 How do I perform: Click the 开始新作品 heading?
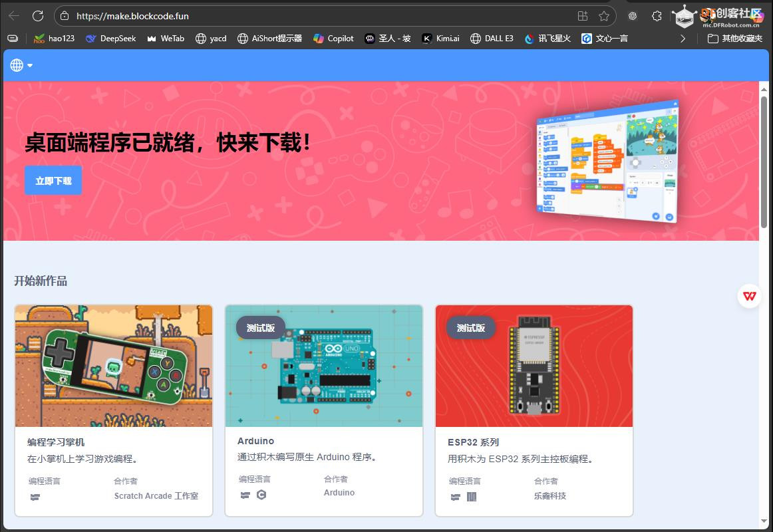click(x=41, y=281)
